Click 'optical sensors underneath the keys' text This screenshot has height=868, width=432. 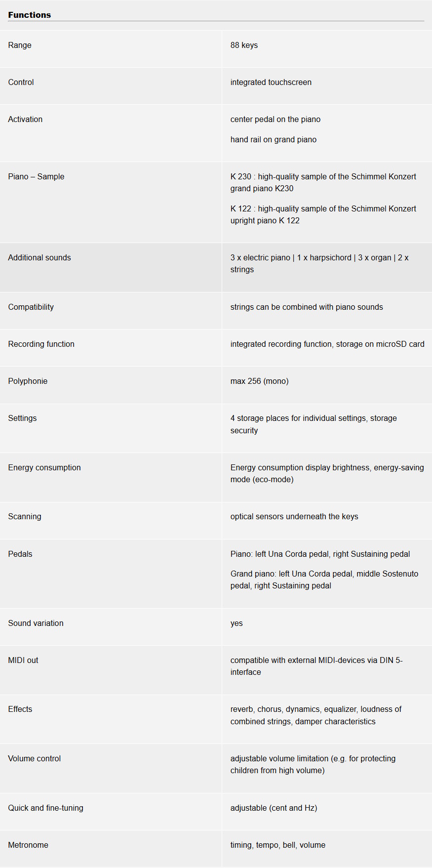294,516
